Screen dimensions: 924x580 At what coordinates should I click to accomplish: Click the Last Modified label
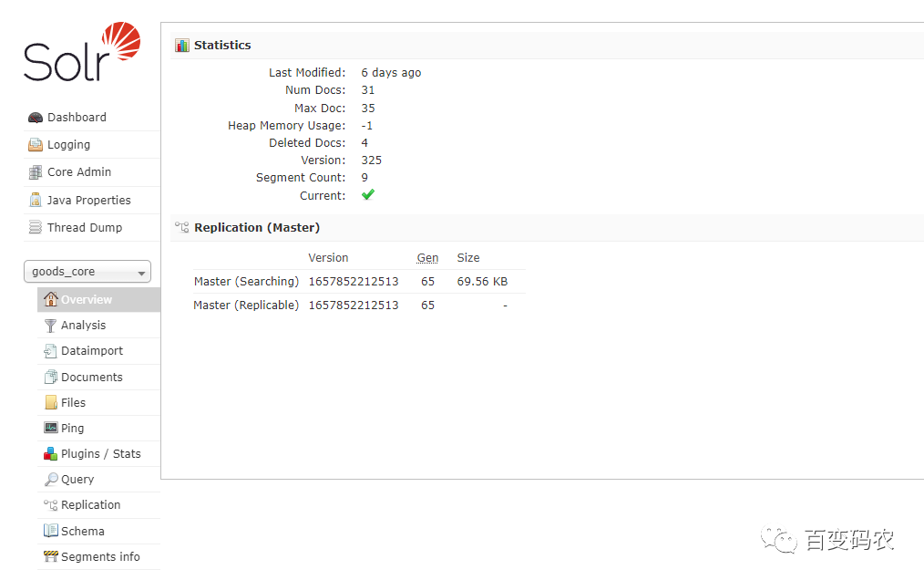pos(307,73)
